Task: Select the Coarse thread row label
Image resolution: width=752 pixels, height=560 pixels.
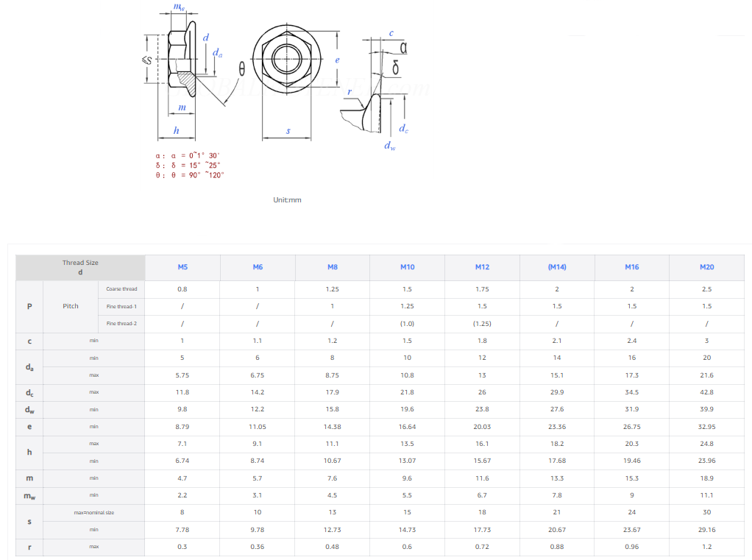Action: coord(121,289)
